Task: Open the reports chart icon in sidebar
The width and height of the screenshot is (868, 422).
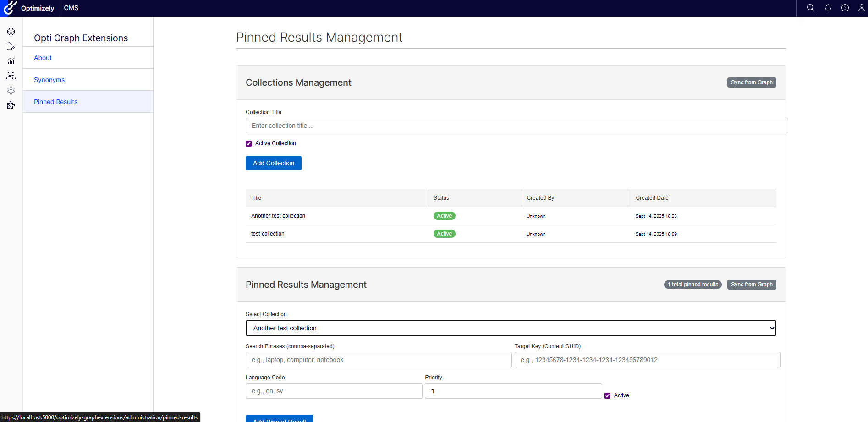Action: coord(11,61)
